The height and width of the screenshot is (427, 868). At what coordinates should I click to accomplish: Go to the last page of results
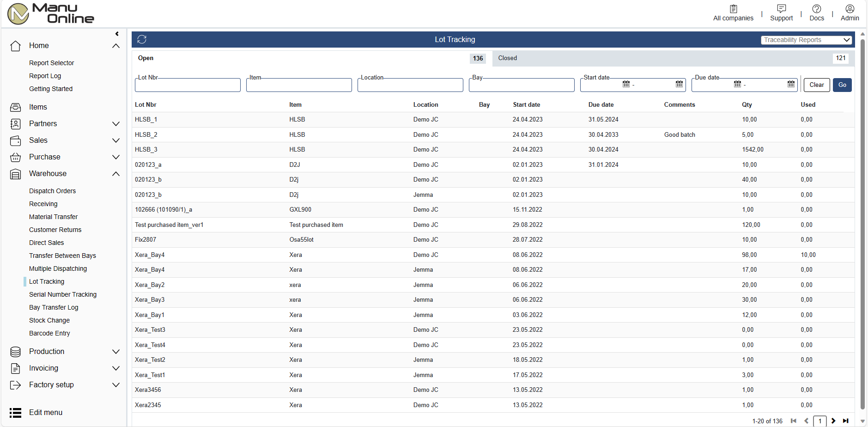(x=845, y=421)
